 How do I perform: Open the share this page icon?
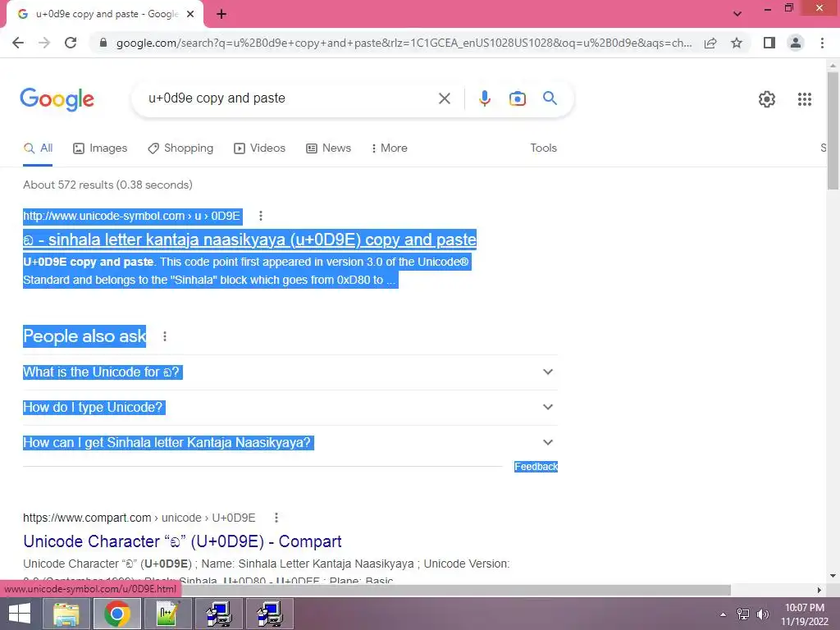point(710,43)
